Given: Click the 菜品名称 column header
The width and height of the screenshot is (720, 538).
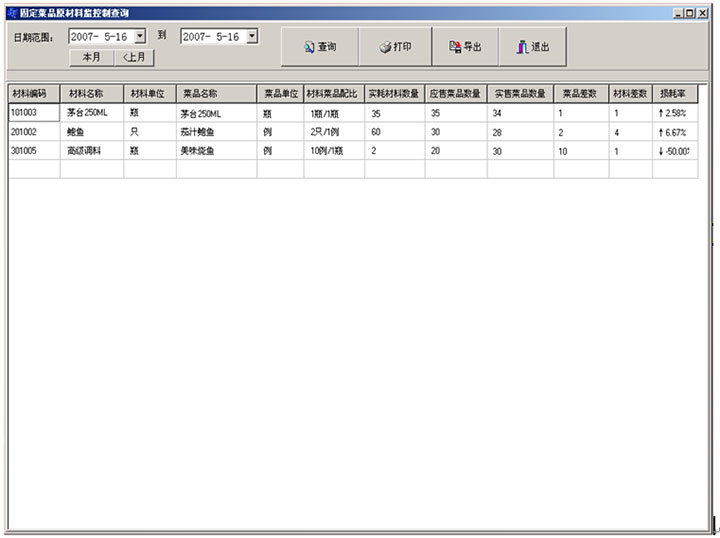Looking at the screenshot, I should (216, 94).
